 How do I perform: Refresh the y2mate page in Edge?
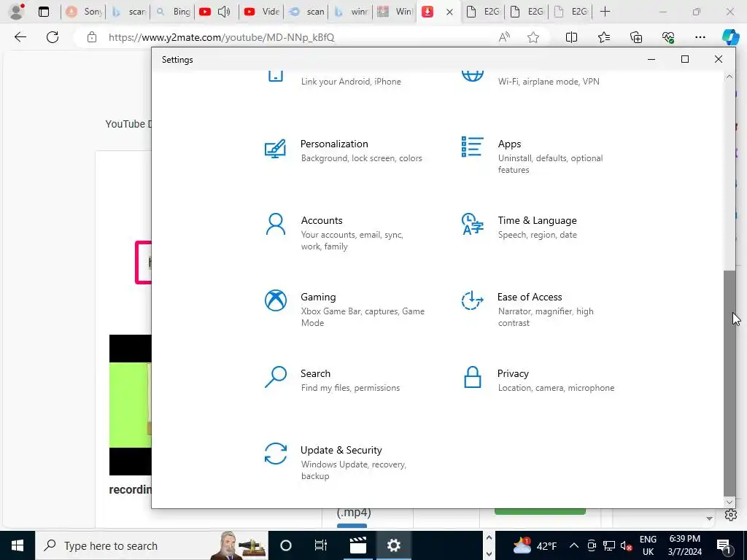[53, 37]
